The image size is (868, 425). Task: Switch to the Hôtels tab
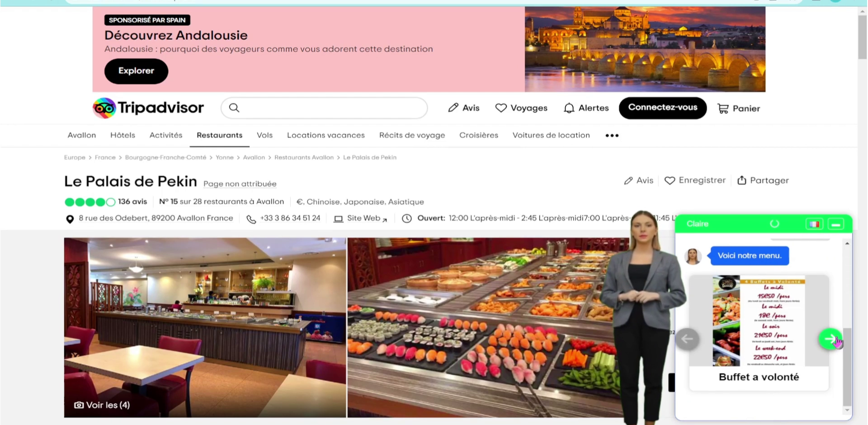click(x=123, y=135)
